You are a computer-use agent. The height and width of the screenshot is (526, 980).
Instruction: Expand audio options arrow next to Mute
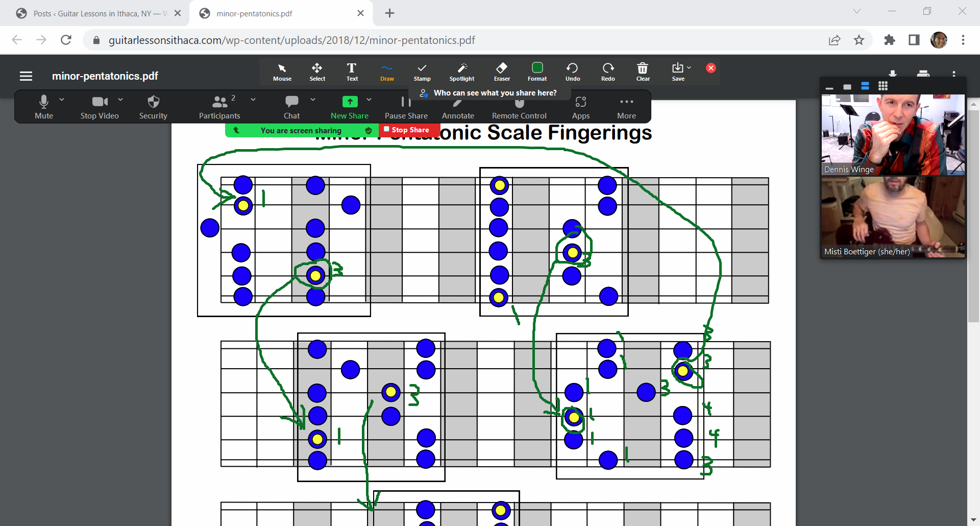62,100
